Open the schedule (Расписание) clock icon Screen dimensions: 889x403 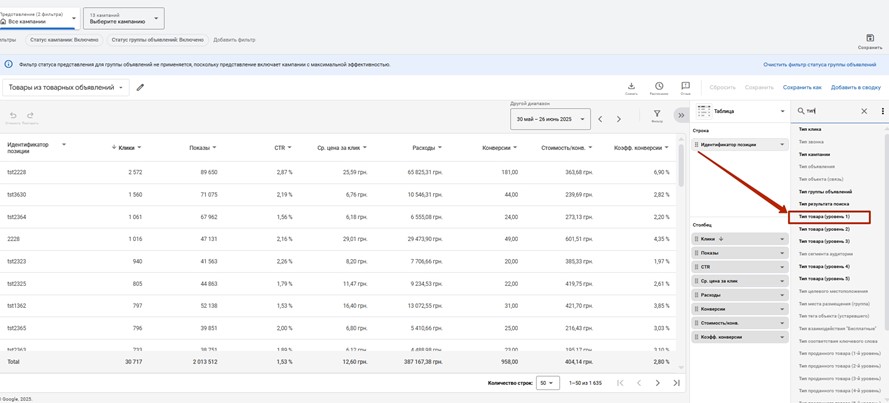[x=659, y=87]
